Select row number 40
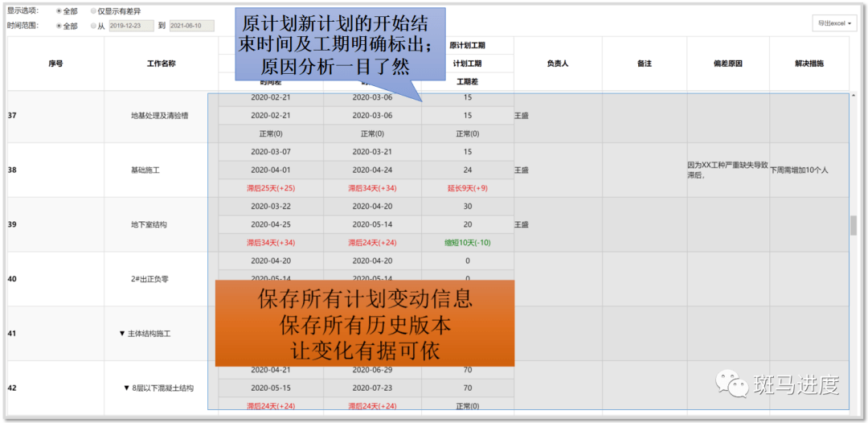The width and height of the screenshot is (868, 423). tap(12, 279)
